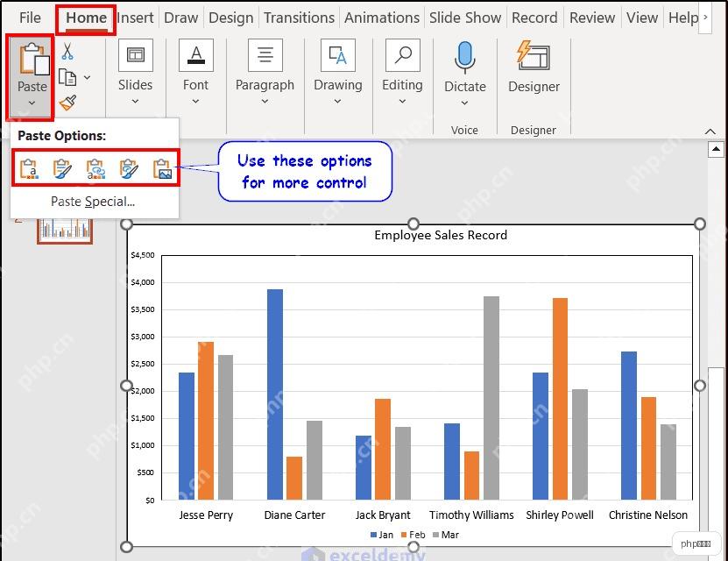This screenshot has height=561, width=728.
Task: Switch to the Home tab
Action: (86, 18)
